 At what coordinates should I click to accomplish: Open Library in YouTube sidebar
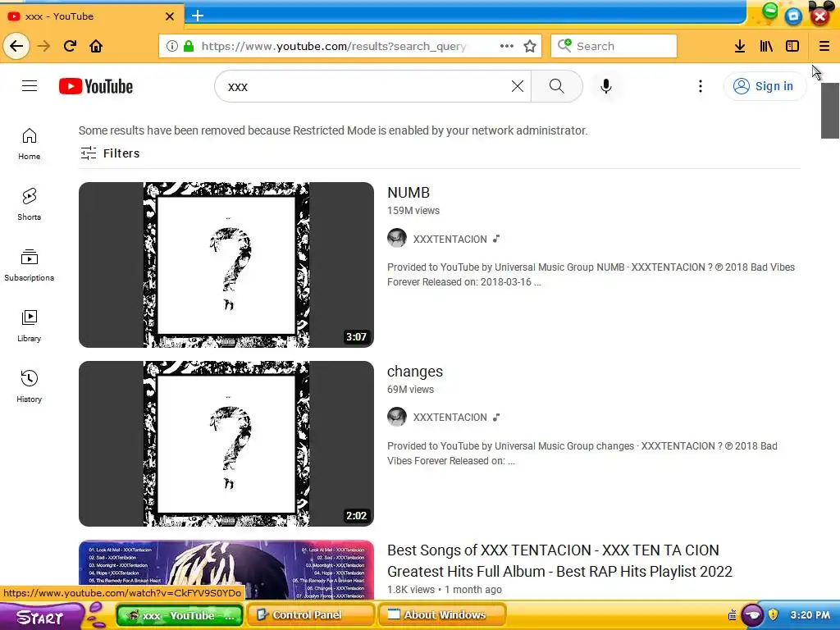pos(29,326)
